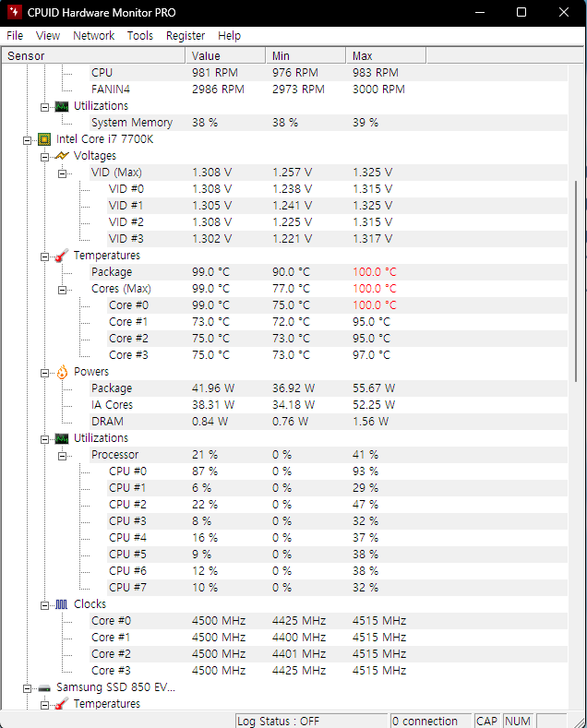Viewport: 587px width, 728px height.
Task: Click the Sensor column header
Action: click(x=92, y=55)
